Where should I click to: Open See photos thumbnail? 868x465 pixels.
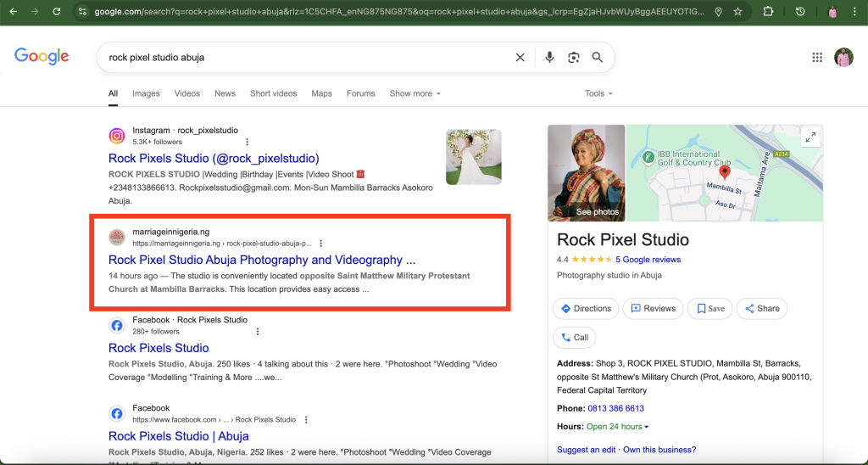coord(587,173)
